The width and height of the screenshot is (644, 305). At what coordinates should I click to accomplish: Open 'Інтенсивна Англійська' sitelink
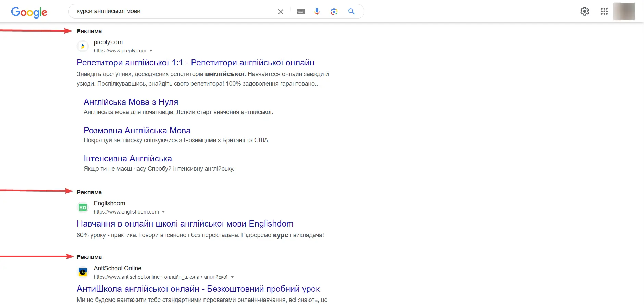pos(128,159)
